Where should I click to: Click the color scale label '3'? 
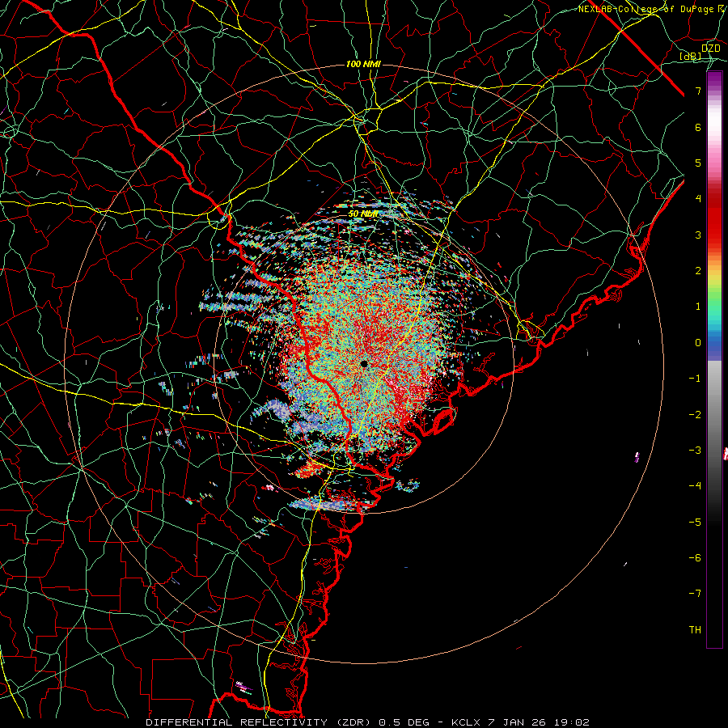point(698,235)
